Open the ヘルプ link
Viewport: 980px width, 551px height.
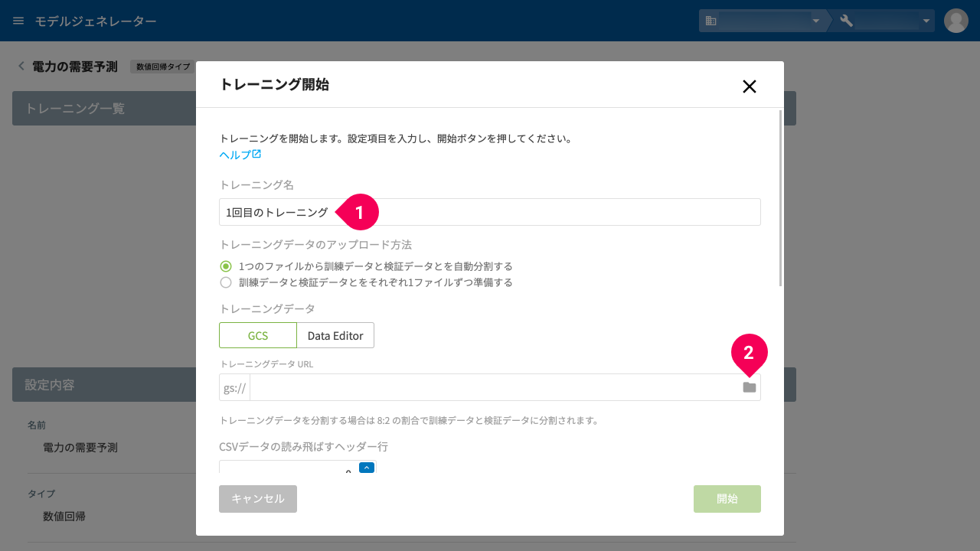pos(240,155)
